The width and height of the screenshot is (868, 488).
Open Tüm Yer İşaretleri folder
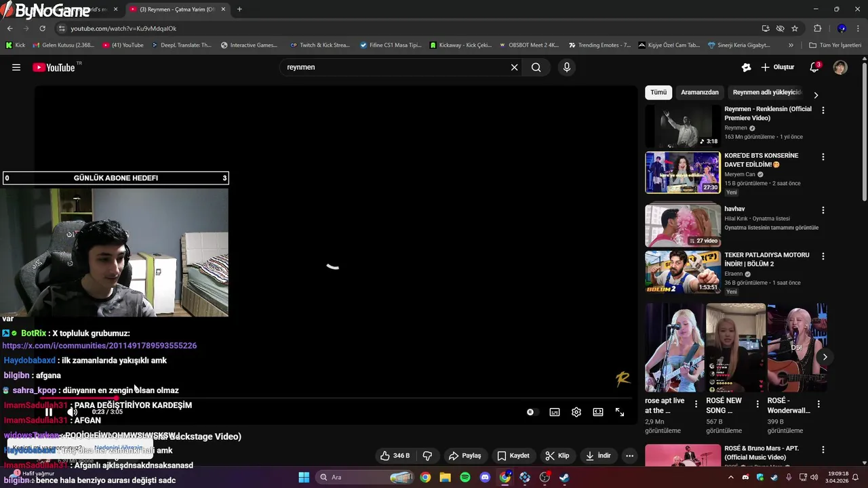(835, 45)
